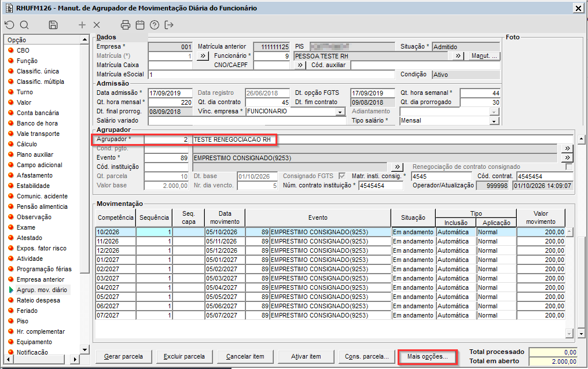Select the 03/2027 competência row
Image resolution: width=588 pixels, height=369 pixels.
point(330,278)
